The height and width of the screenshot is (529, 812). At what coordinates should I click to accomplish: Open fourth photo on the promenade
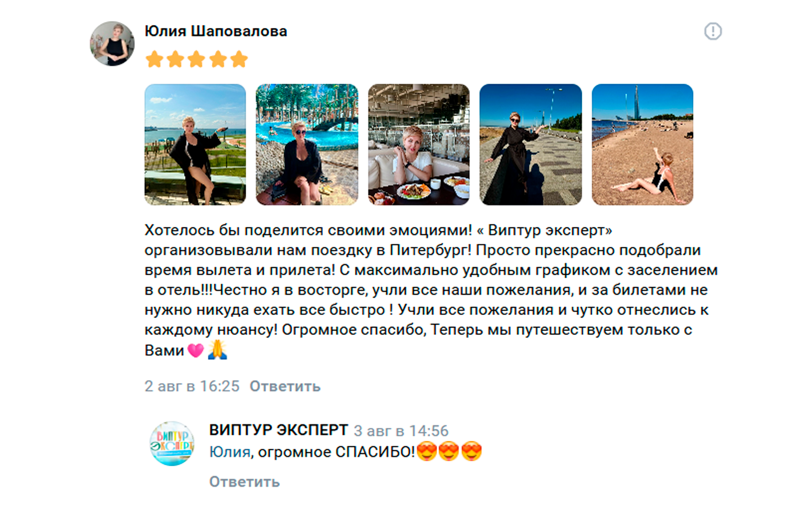point(531,144)
